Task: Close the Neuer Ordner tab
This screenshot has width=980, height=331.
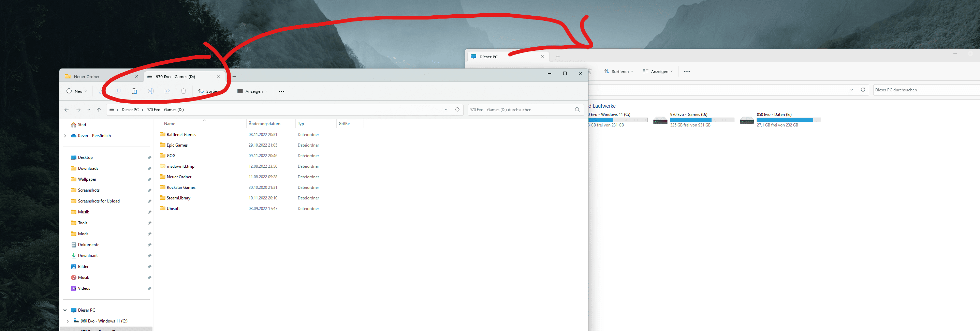Action: point(136,76)
